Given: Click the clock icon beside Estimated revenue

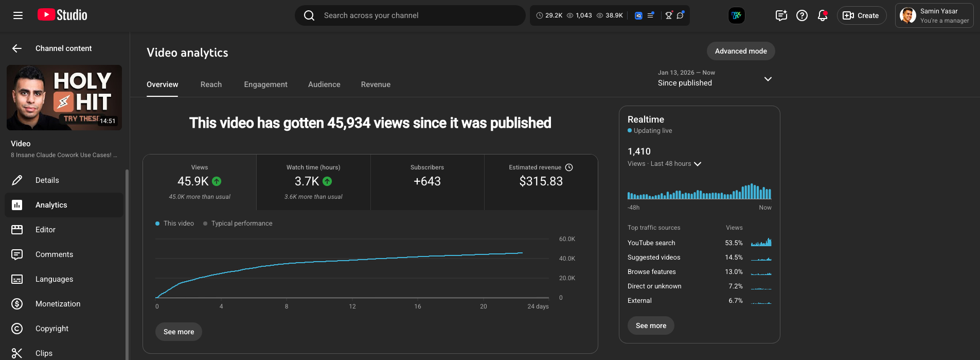Looking at the screenshot, I should 569,167.
